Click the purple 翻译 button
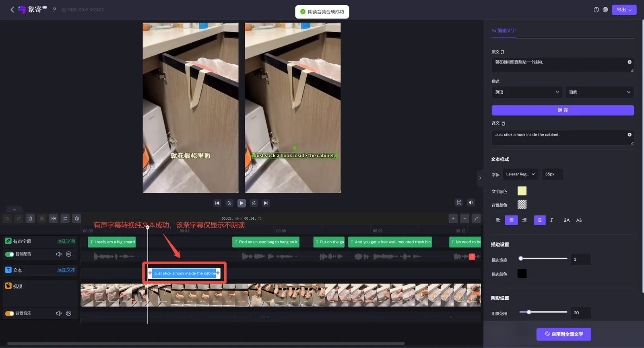 [563, 110]
